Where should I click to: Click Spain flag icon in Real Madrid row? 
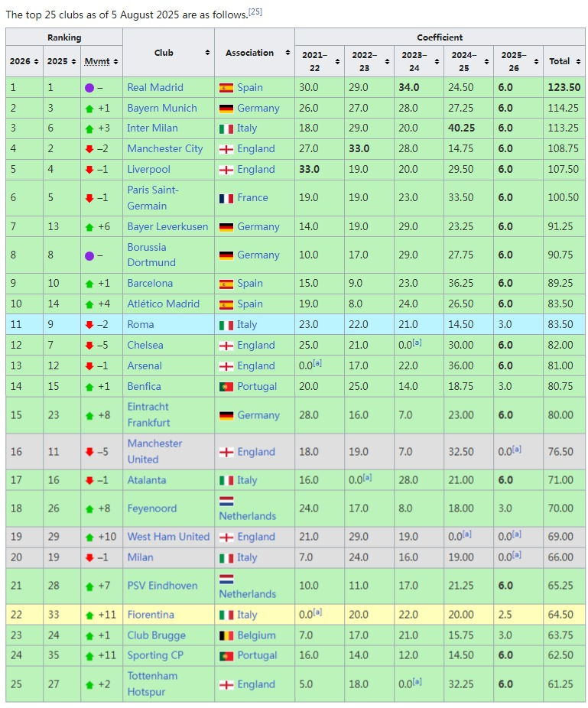[226, 88]
